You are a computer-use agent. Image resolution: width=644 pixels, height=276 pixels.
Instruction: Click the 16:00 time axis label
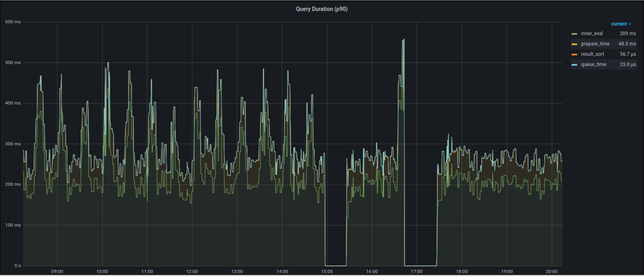[372, 271]
